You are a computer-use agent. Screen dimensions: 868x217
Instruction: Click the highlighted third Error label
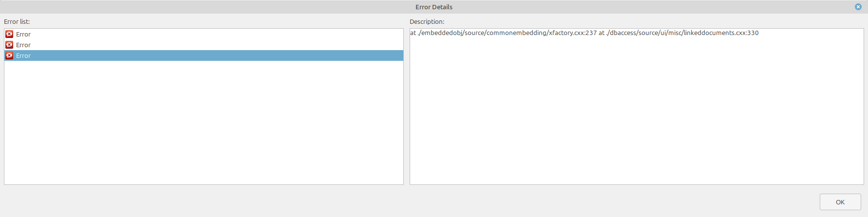pos(23,55)
